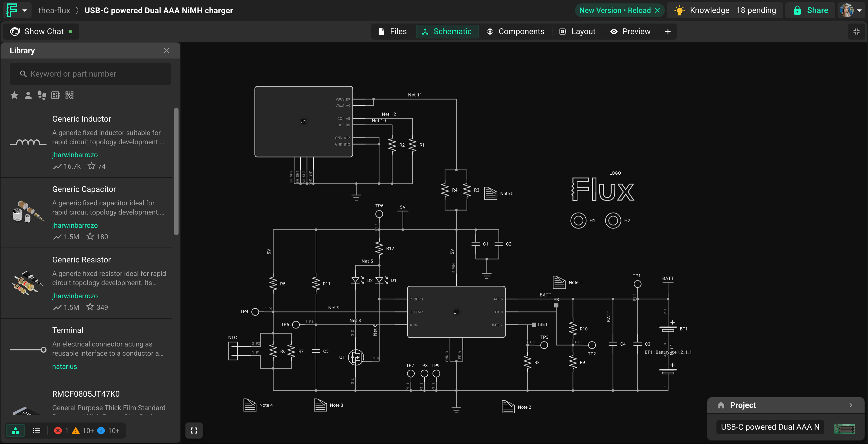Filter library by QR code icon
868x444 pixels.
pos(69,95)
